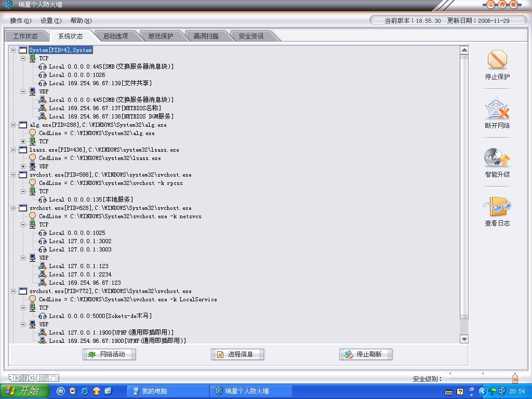
Task: Open 智能升级 smart upgrade icon
Action: 497,157
